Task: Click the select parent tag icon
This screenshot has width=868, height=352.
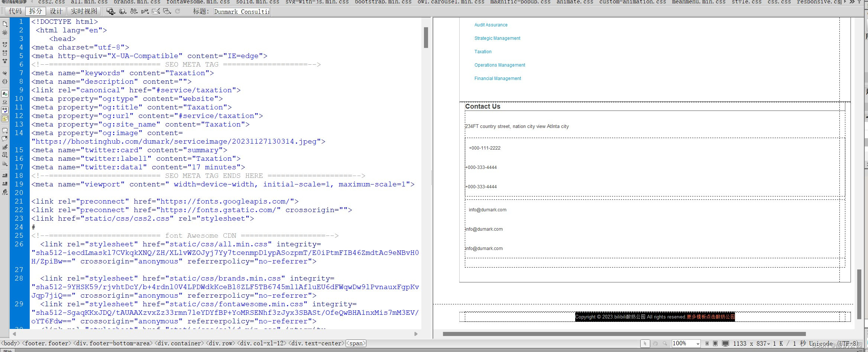Action: click(x=5, y=73)
